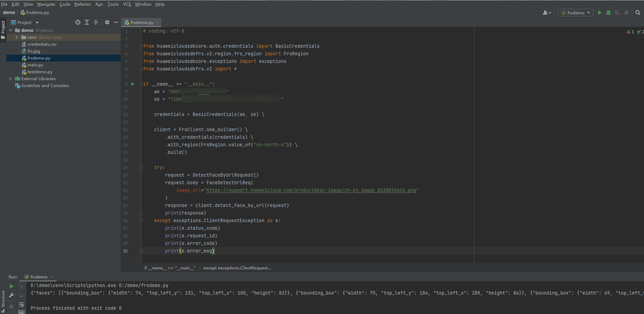This screenshot has width=644, height=314.
Task: Click the run gutter arrow at line 8
Action: tap(133, 84)
